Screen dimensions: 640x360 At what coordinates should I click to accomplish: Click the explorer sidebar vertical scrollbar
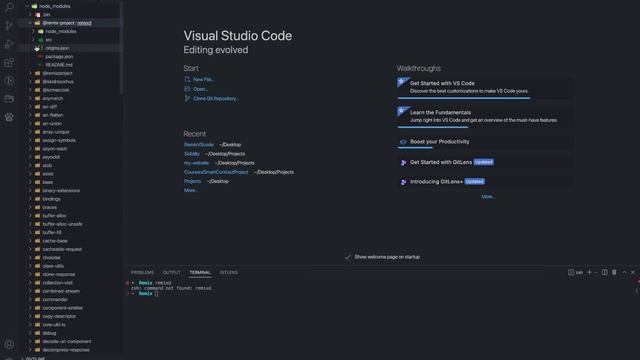(x=122, y=47)
